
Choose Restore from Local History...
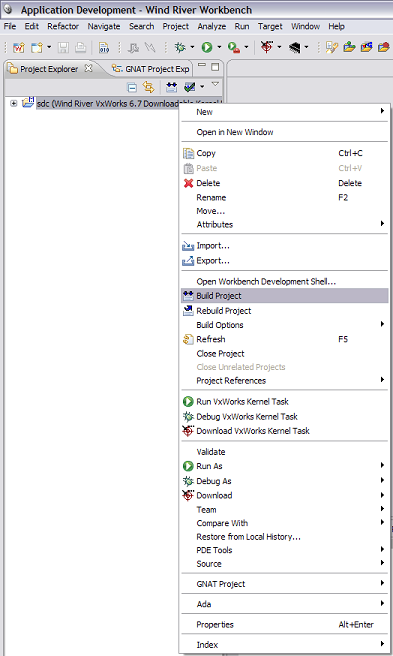285,537
